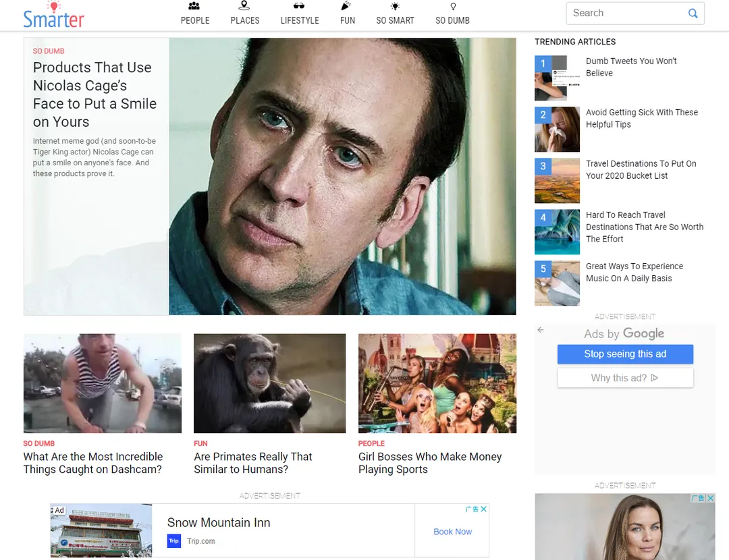Image resolution: width=729 pixels, height=560 pixels.
Task: Close the sidebar woman portrait ad
Action: pyautogui.click(x=710, y=498)
